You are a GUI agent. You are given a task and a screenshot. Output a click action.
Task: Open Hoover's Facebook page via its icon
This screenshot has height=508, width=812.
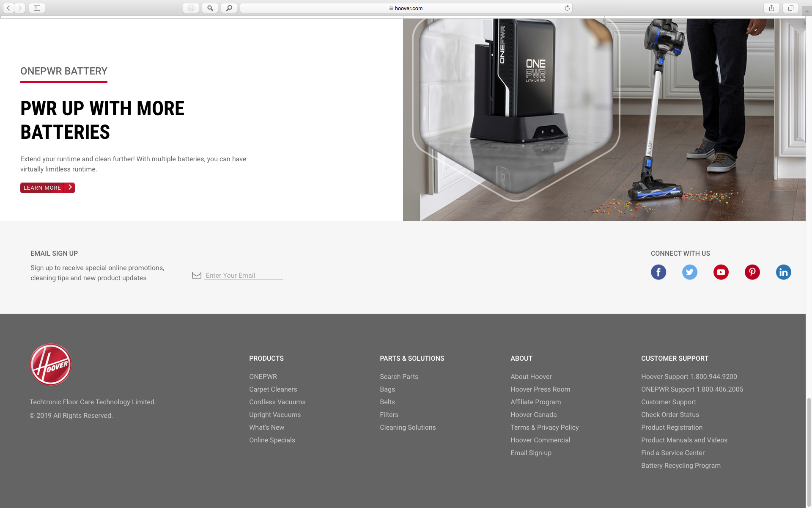[658, 272]
